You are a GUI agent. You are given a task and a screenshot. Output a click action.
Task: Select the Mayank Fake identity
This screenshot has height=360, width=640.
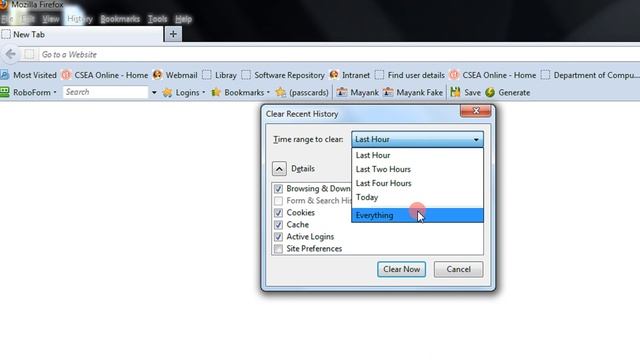(413, 93)
